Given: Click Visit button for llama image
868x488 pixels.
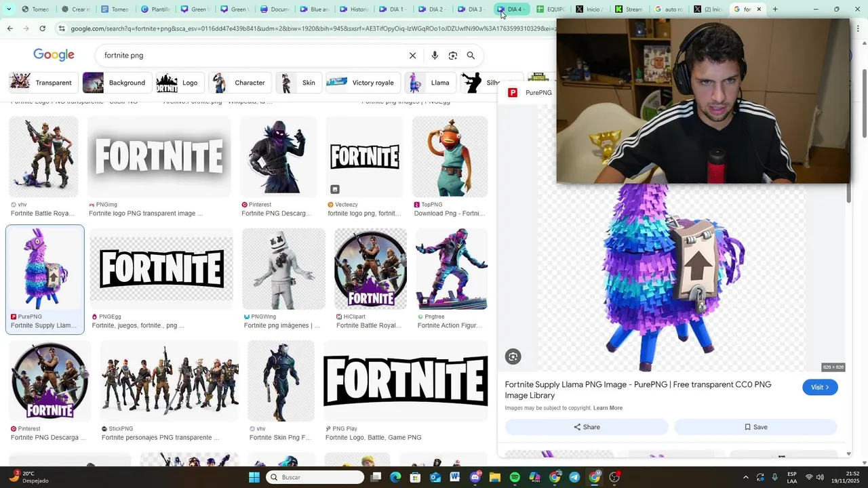Looking at the screenshot, I should pos(820,387).
